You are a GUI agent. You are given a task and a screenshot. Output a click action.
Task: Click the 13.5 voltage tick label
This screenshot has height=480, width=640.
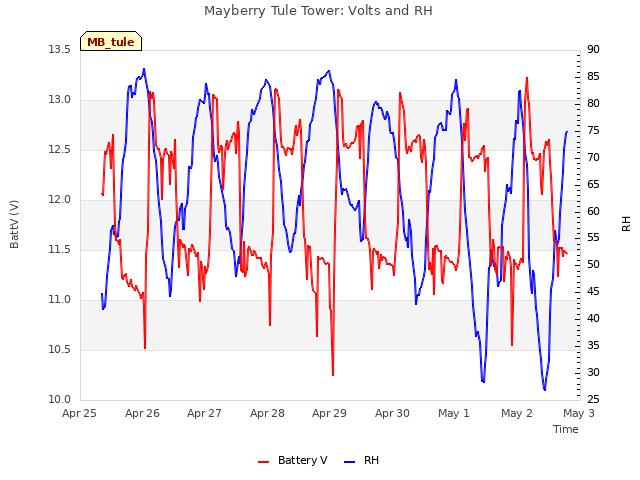[60, 49]
